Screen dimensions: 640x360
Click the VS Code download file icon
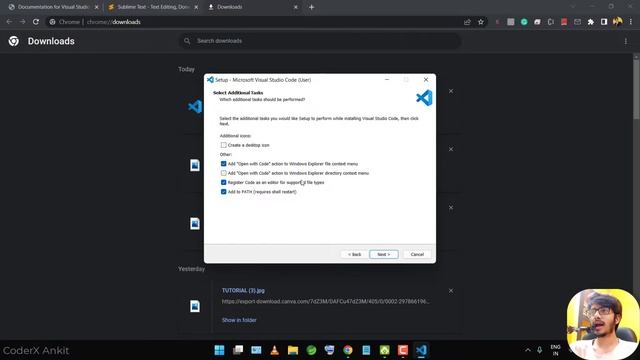(195, 107)
